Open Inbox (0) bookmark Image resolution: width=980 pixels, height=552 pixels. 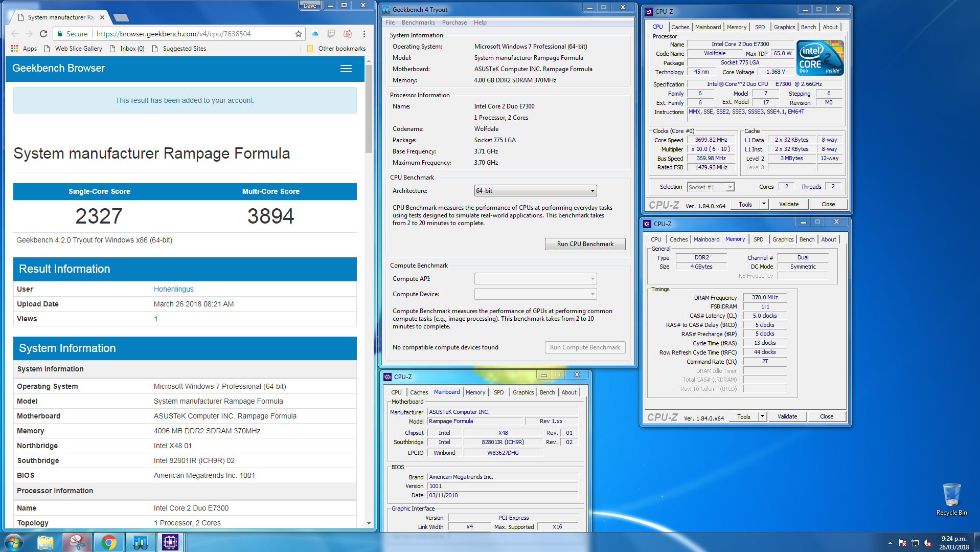[x=127, y=49]
